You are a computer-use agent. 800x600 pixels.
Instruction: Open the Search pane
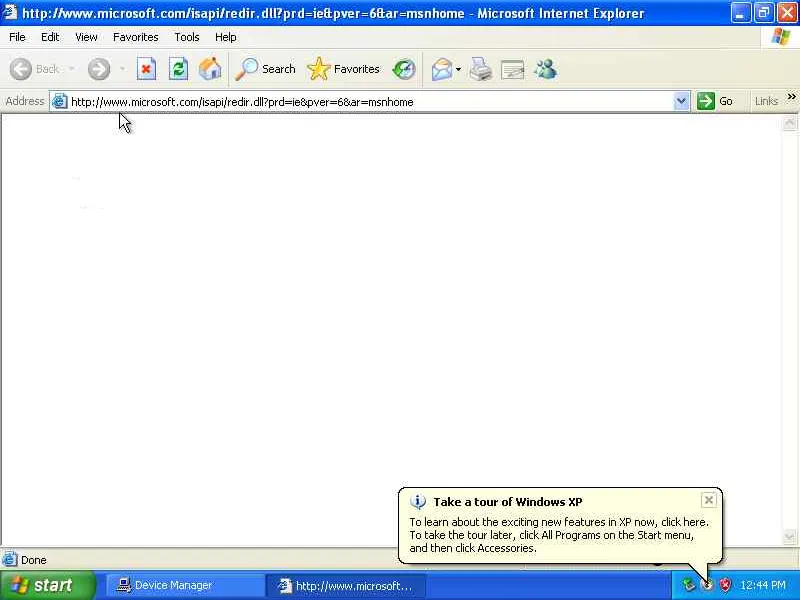click(265, 69)
